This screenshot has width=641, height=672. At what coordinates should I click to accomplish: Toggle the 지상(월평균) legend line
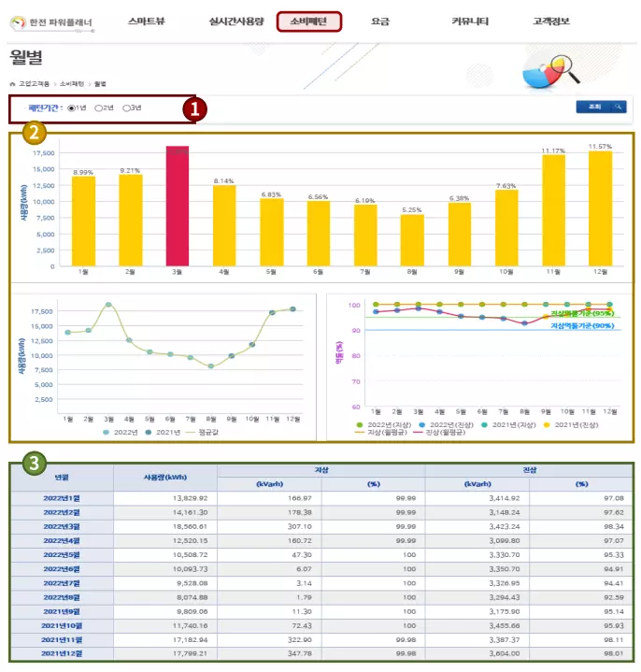pyautogui.click(x=381, y=433)
